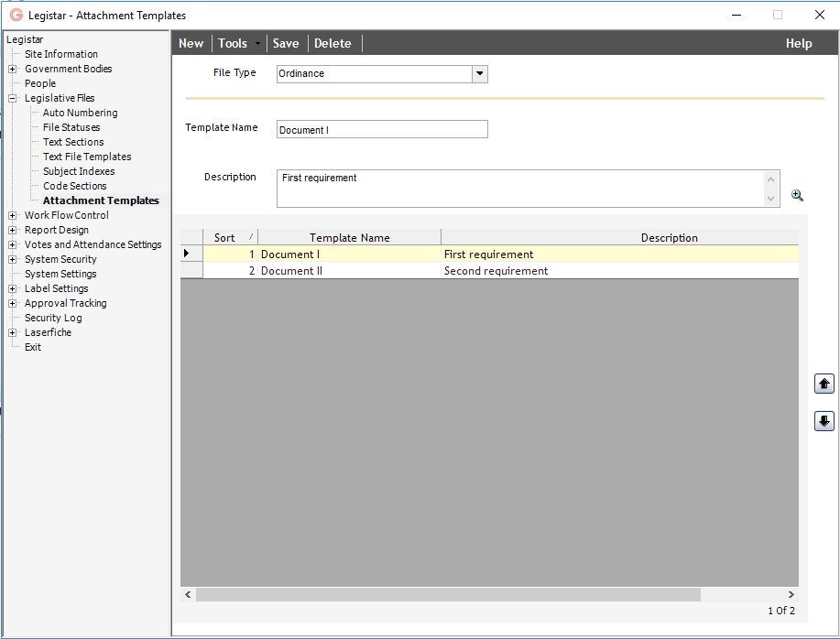The image size is (840, 639).
Task: Click the grid's right scroll arrow
Action: [791, 593]
